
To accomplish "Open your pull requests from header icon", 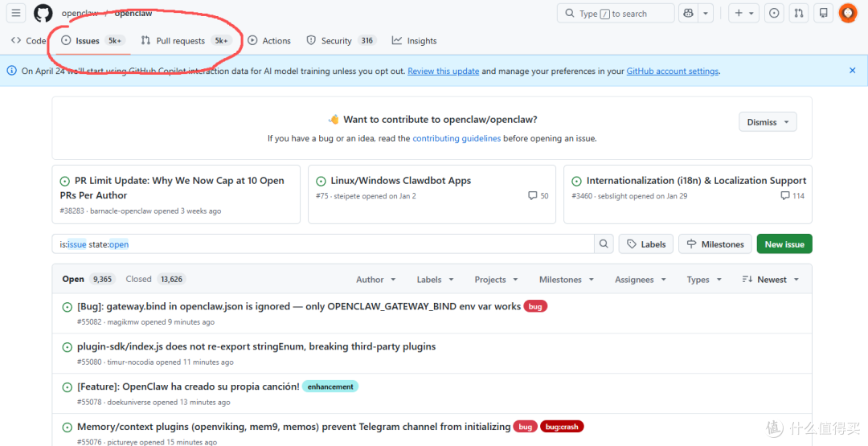I will click(799, 14).
